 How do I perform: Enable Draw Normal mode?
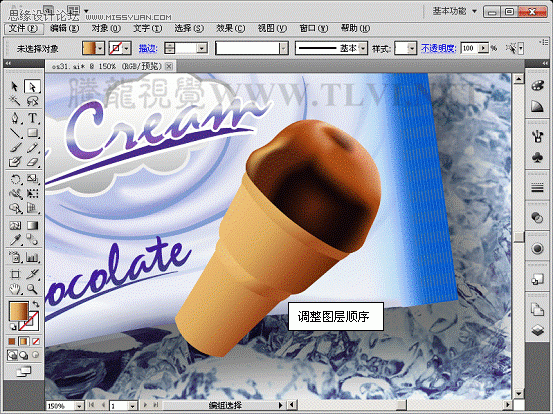12,355
